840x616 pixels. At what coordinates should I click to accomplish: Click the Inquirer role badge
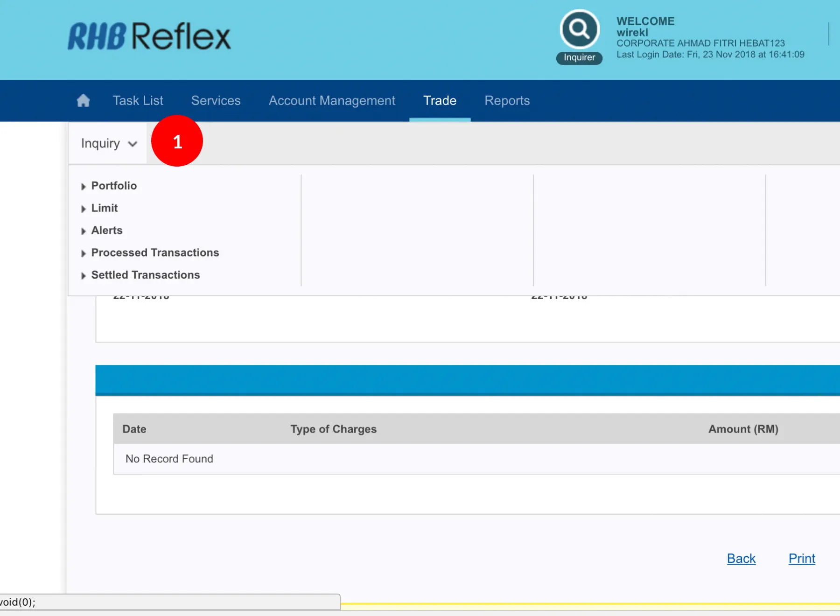pos(579,57)
